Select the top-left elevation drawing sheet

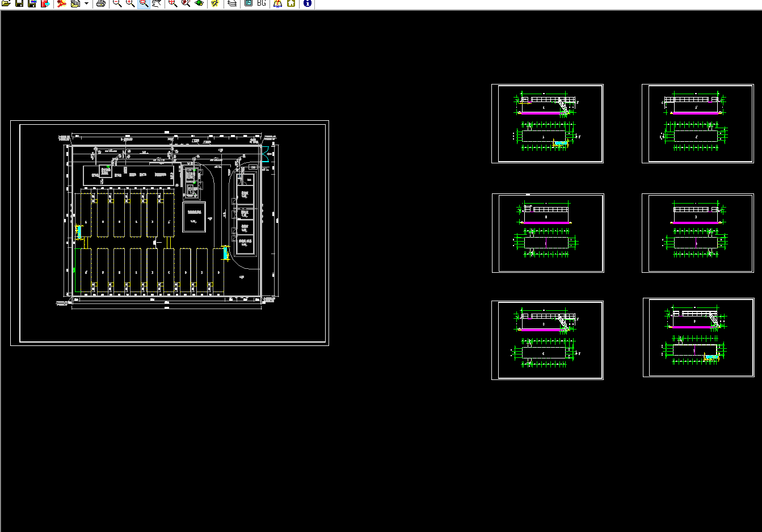[548, 124]
